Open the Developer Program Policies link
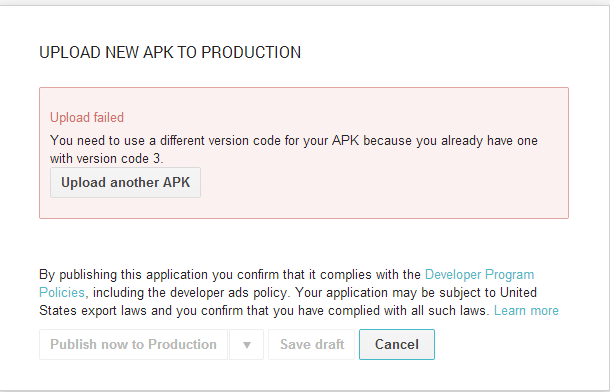Image resolution: width=610 pixels, height=392 pixels. pyautogui.click(x=479, y=275)
